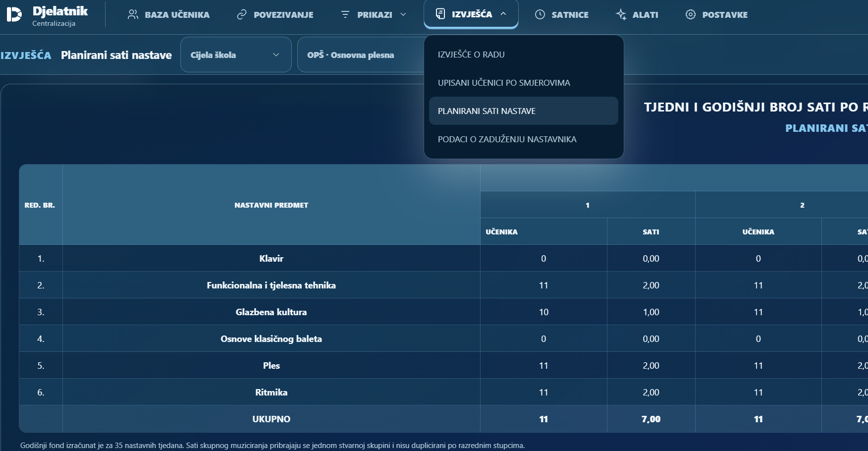
Task: Click the Prikazi filter icon
Action: 345,14
